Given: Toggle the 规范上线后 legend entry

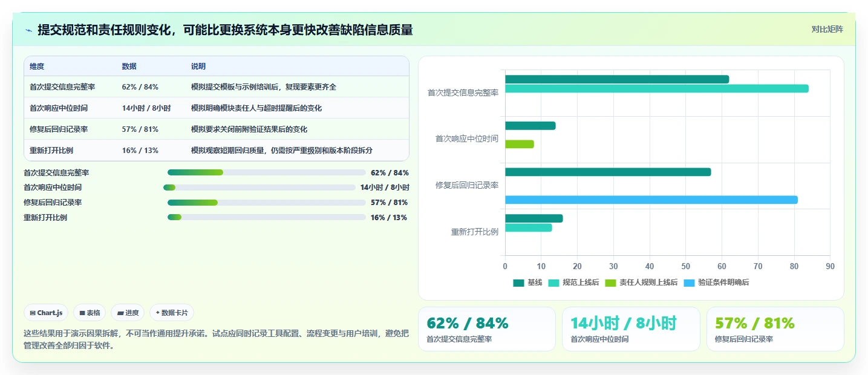Looking at the screenshot, I should [x=573, y=282].
